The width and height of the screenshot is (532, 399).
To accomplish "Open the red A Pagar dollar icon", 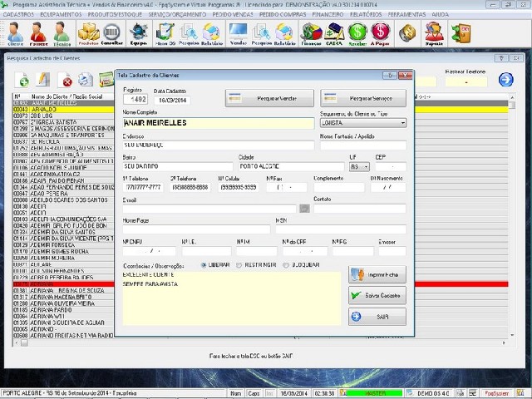I will [381, 33].
